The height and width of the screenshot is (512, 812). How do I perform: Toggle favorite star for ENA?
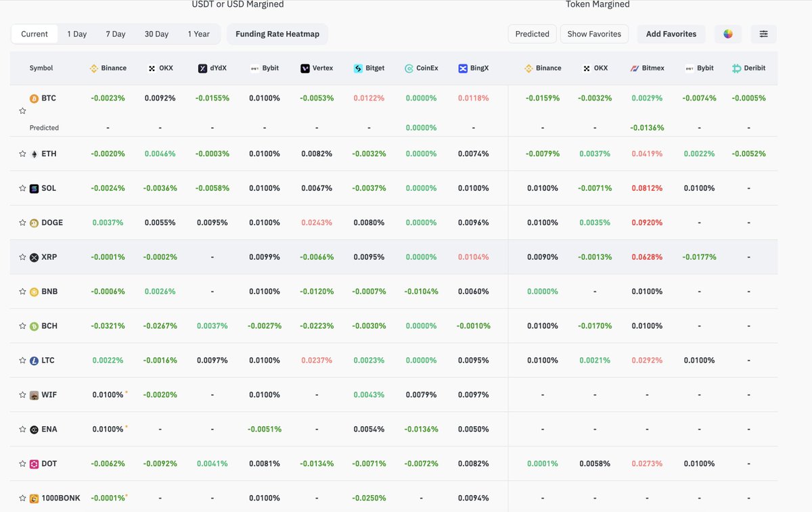pyautogui.click(x=22, y=429)
